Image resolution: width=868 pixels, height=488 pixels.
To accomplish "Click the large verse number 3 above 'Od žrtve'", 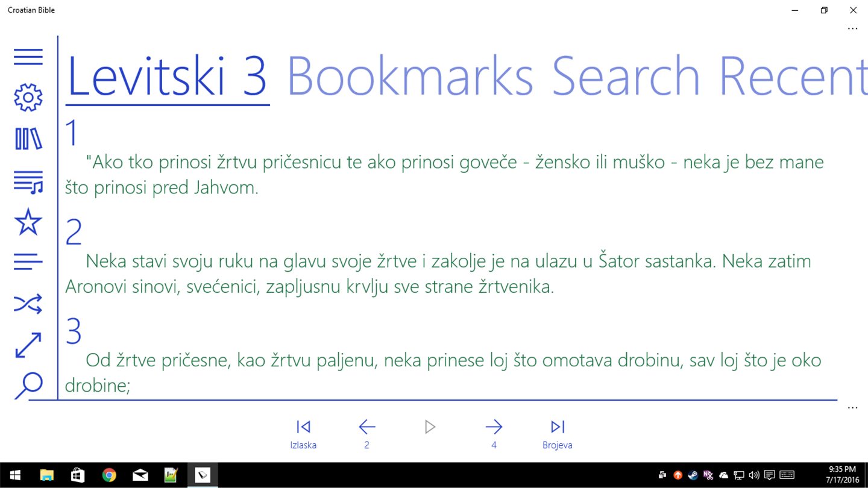I will [x=74, y=331].
